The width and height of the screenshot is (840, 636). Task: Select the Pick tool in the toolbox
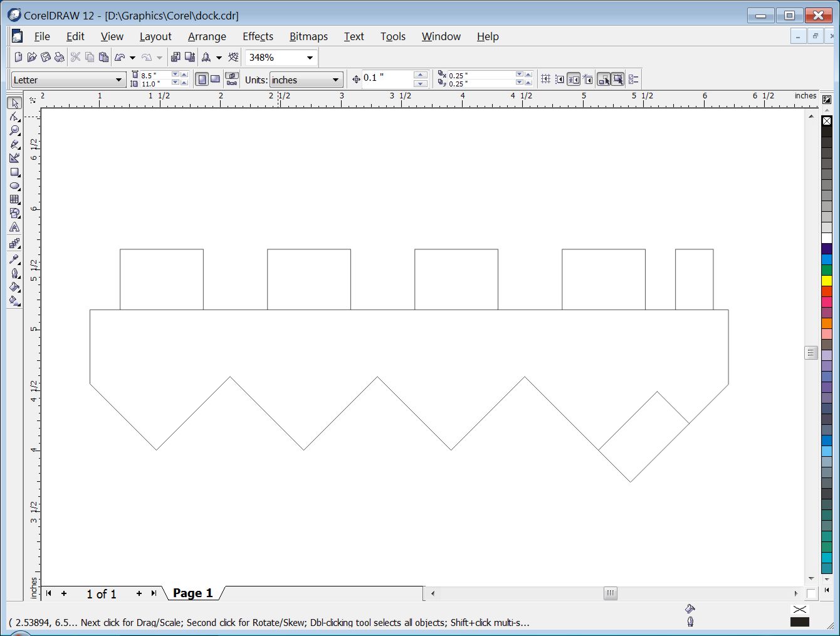coord(14,103)
